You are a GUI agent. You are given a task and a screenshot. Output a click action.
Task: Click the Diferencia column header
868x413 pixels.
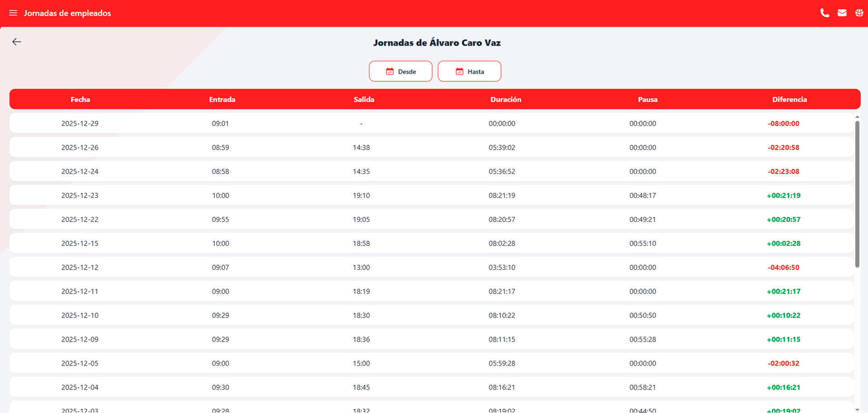(789, 99)
